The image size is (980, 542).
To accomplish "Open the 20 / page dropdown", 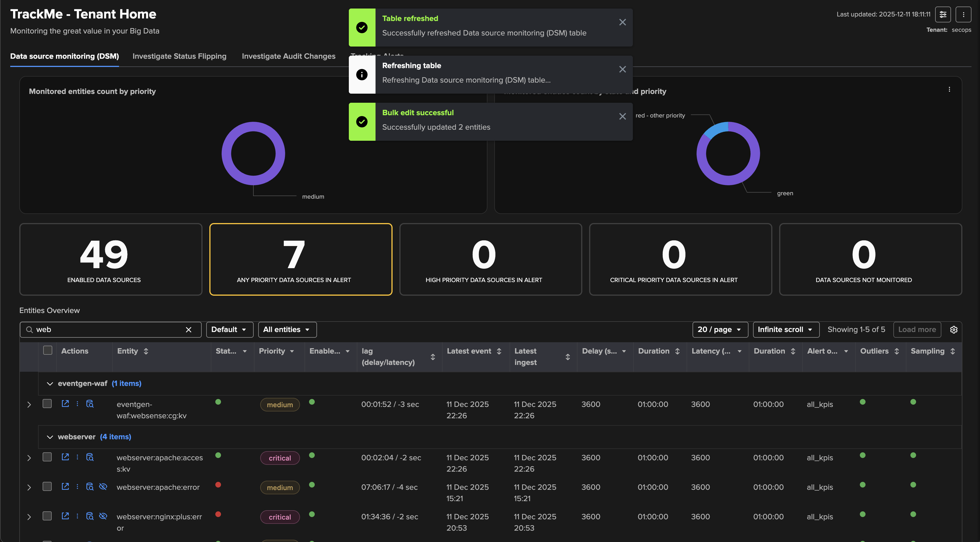I will (720, 329).
